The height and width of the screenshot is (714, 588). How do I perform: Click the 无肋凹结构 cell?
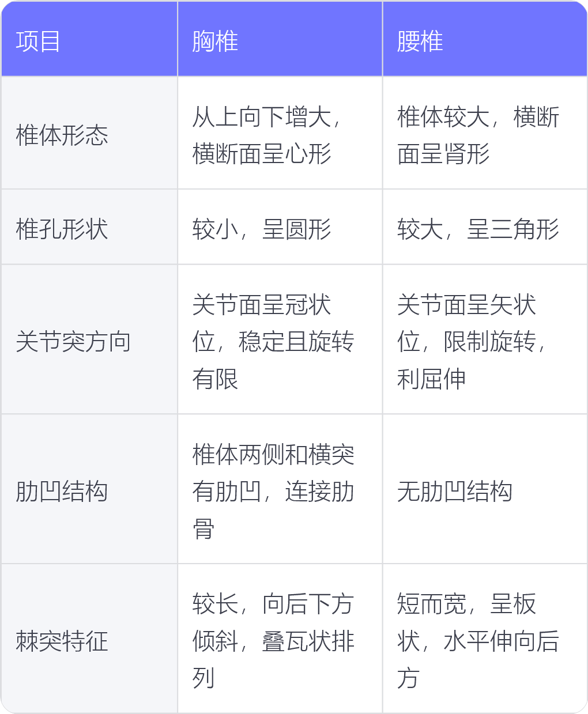(485, 489)
